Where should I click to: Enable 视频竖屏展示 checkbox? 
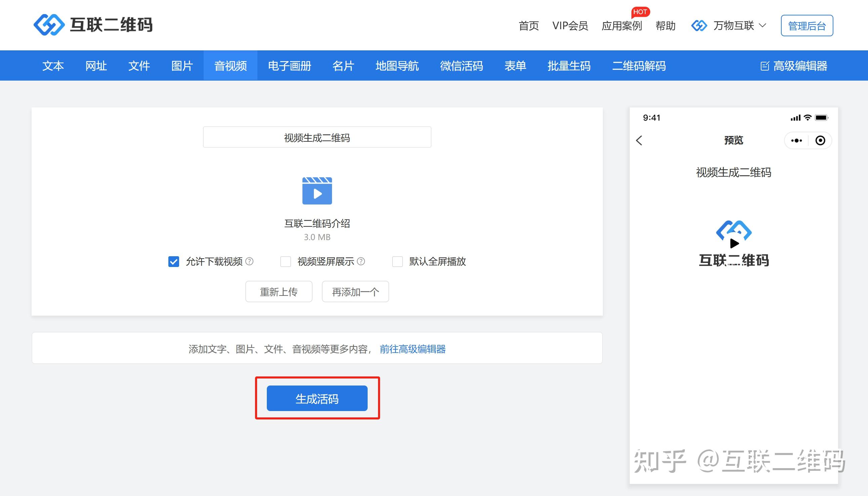[285, 261]
